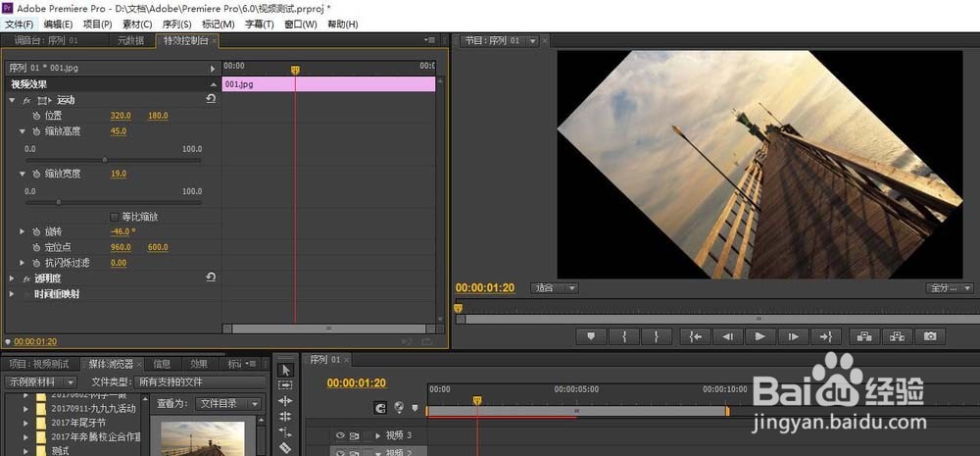Open the 编辑(E) menu
This screenshot has width=980, height=456.
coord(58,25)
